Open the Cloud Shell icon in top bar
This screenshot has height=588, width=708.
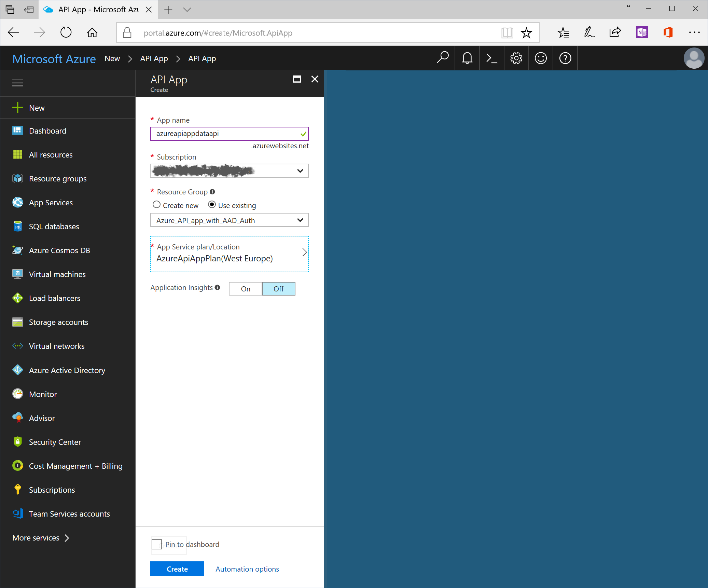pyautogui.click(x=491, y=58)
